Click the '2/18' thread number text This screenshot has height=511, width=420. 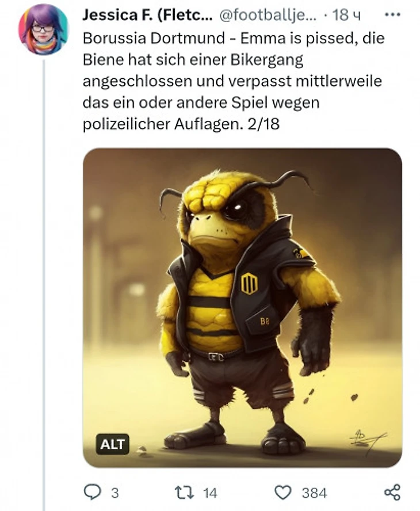264,124
